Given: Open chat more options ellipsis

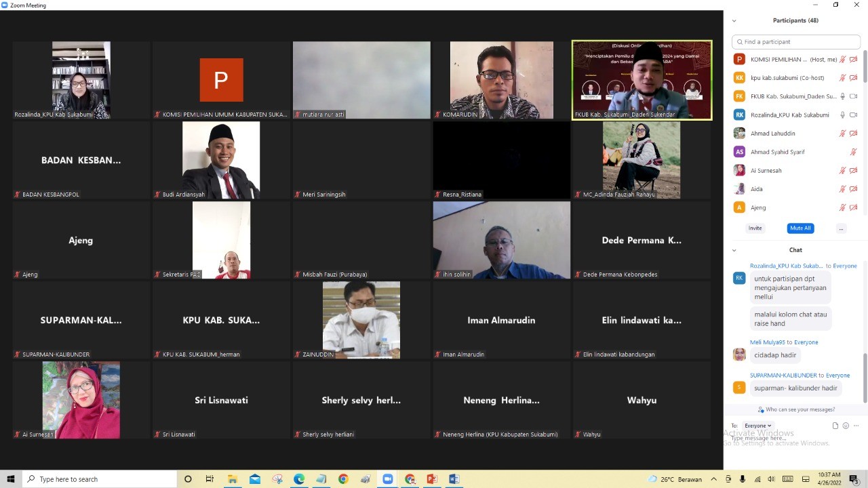Looking at the screenshot, I should point(855,426).
